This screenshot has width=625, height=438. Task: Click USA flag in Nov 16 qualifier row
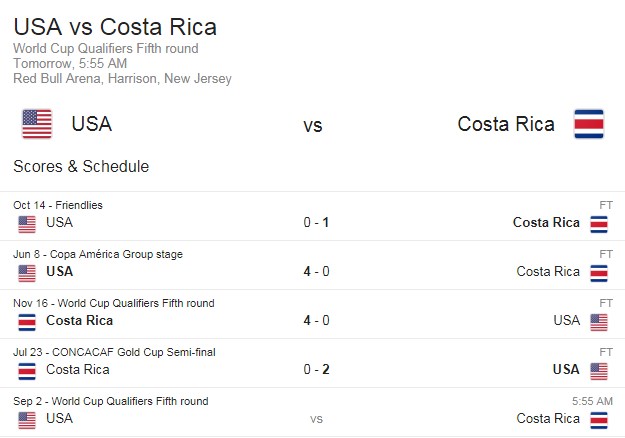pyautogui.click(x=599, y=322)
